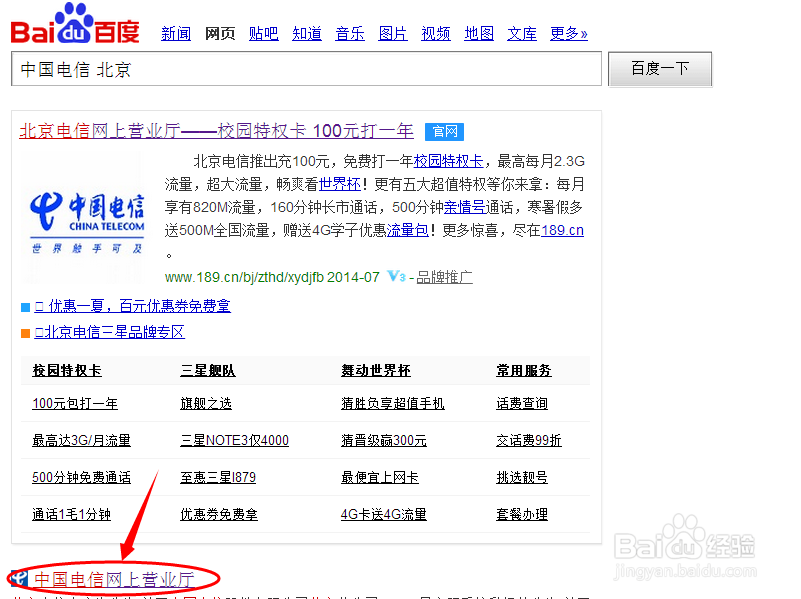This screenshot has width=801, height=599.
Task: Open 话费查询 link
Action: click(x=522, y=403)
